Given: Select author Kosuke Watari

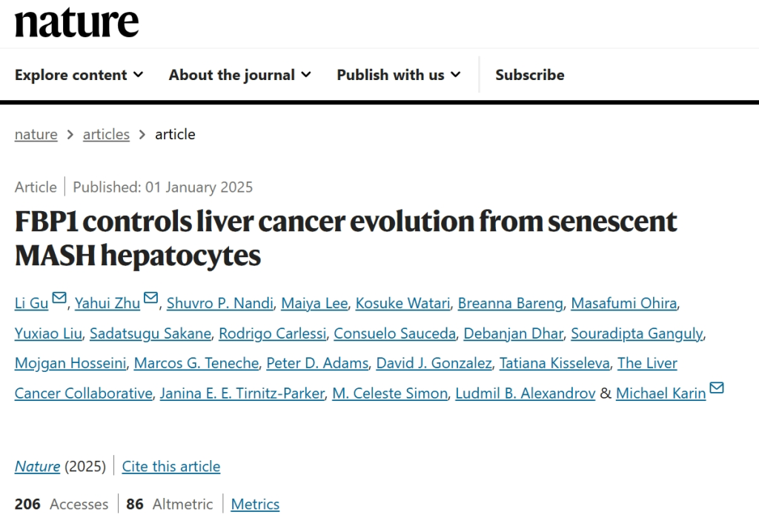Looking at the screenshot, I should [402, 303].
